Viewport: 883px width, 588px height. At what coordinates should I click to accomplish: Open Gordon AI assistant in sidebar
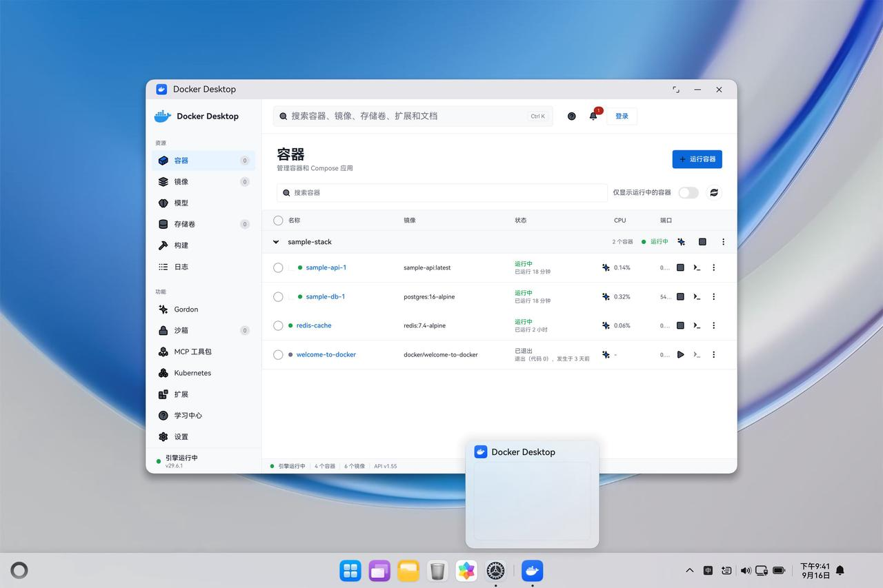click(204, 310)
